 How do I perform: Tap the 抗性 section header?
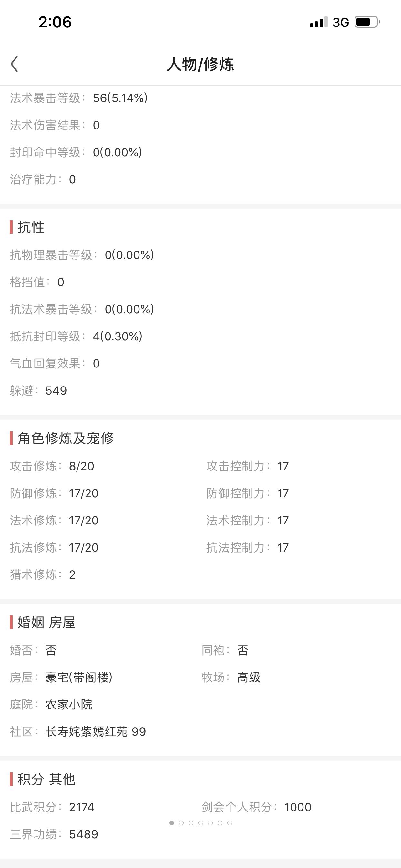(x=31, y=227)
